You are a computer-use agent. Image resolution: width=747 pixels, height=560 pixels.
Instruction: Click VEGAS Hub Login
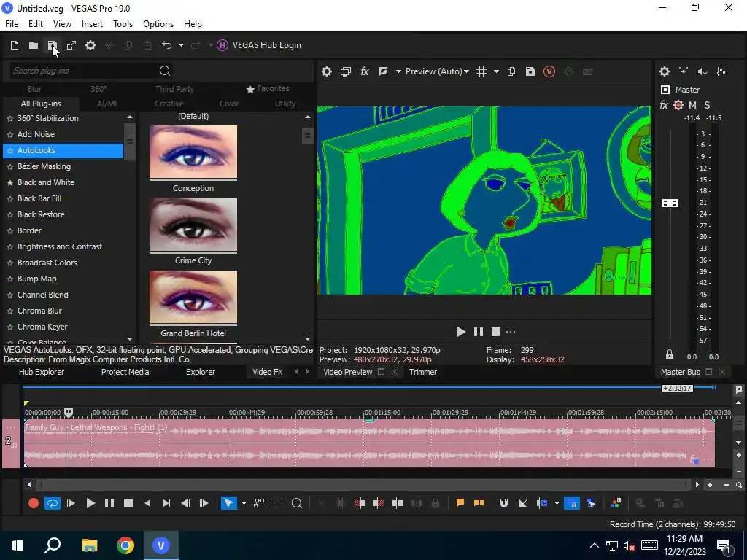click(259, 45)
